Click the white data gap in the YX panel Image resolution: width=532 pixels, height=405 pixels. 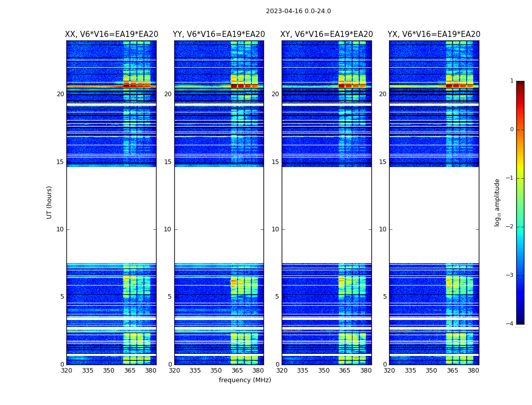click(434, 215)
